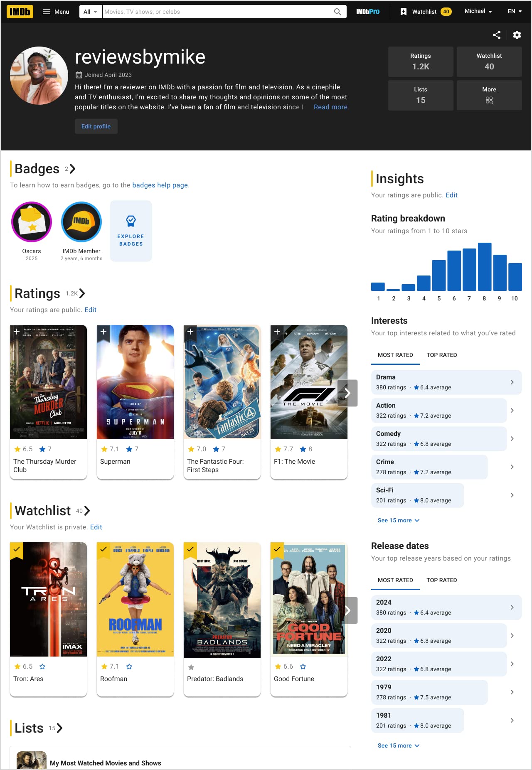Click the More grid icon tile
The width and height of the screenshot is (532, 770).
coord(489,95)
